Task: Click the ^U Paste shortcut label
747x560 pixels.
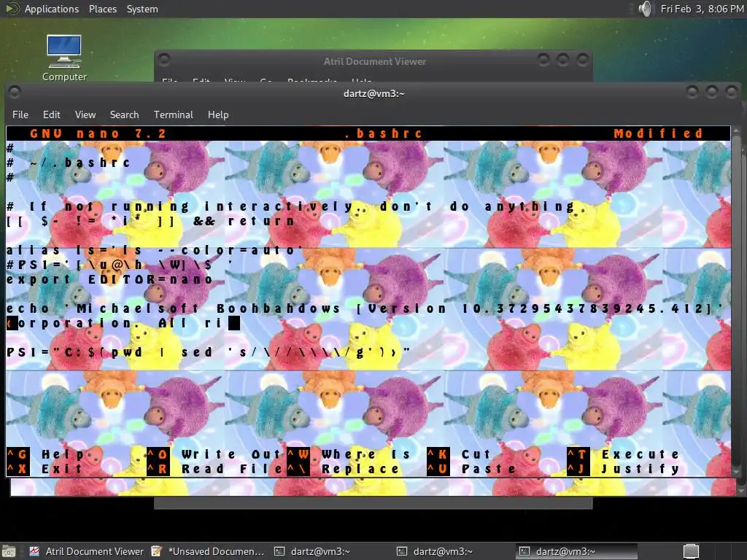Action: pos(471,469)
